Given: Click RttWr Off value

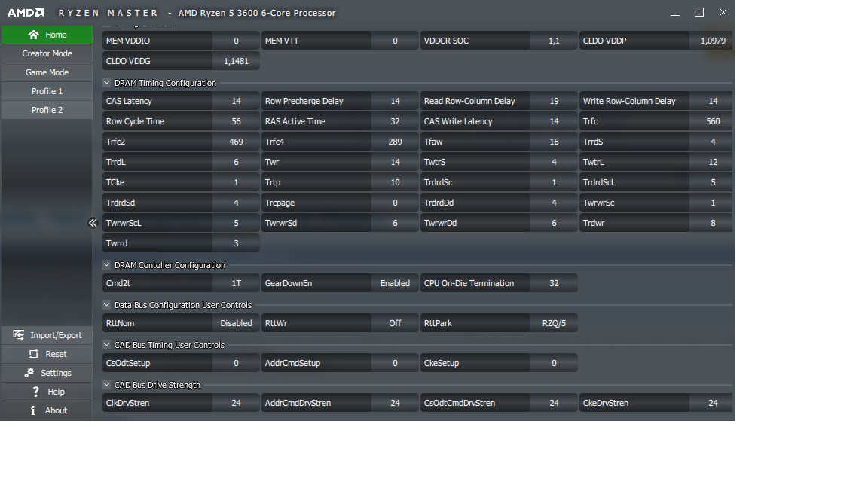Looking at the screenshot, I should click(396, 323).
